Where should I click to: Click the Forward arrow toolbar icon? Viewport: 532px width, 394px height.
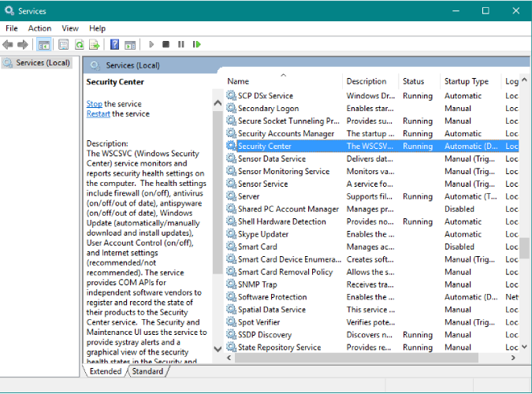23,44
